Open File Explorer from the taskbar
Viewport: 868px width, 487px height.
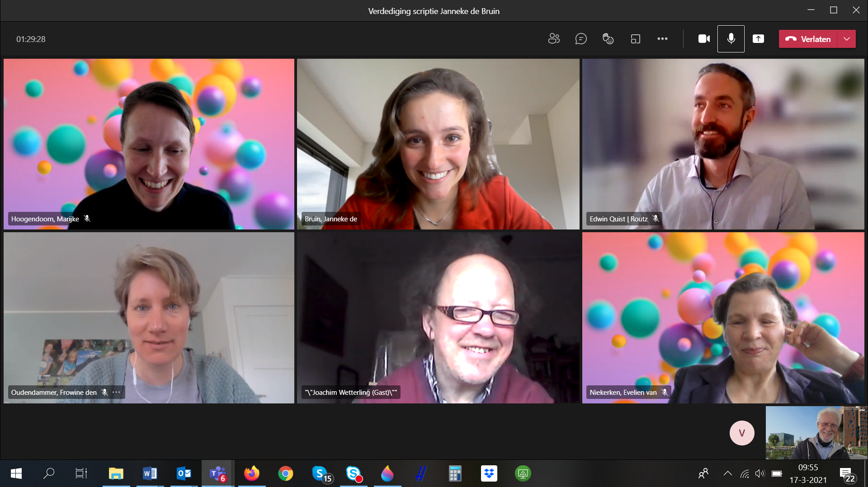point(116,473)
